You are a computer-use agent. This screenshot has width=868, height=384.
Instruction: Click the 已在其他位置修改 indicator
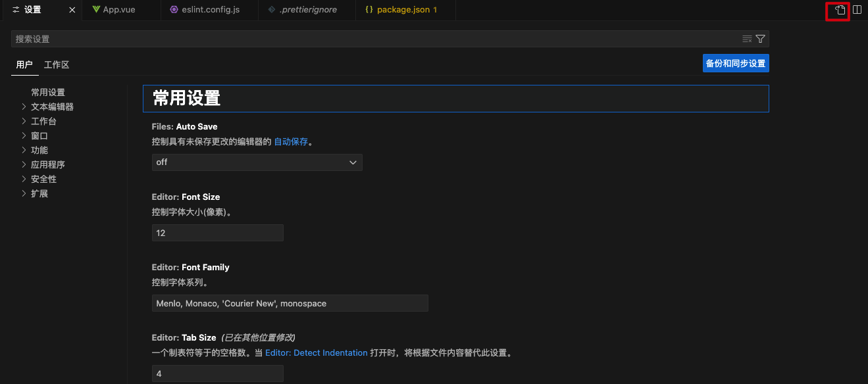click(257, 337)
